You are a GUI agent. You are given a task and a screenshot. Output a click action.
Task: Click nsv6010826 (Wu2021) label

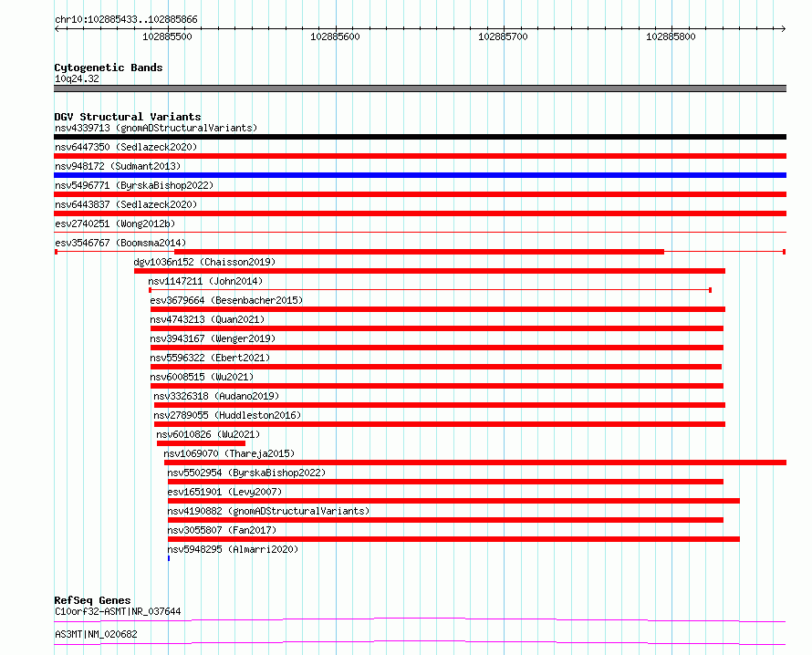208,434
